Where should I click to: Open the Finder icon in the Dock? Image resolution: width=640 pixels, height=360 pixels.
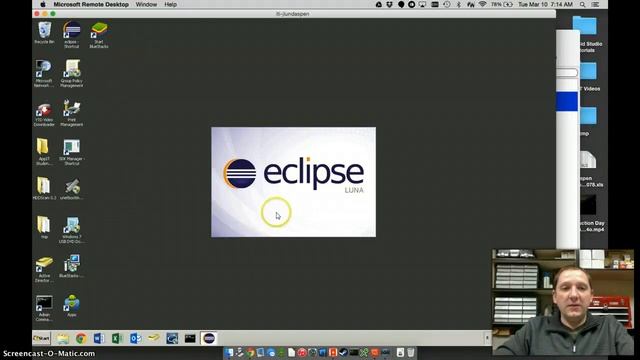click(x=229, y=353)
